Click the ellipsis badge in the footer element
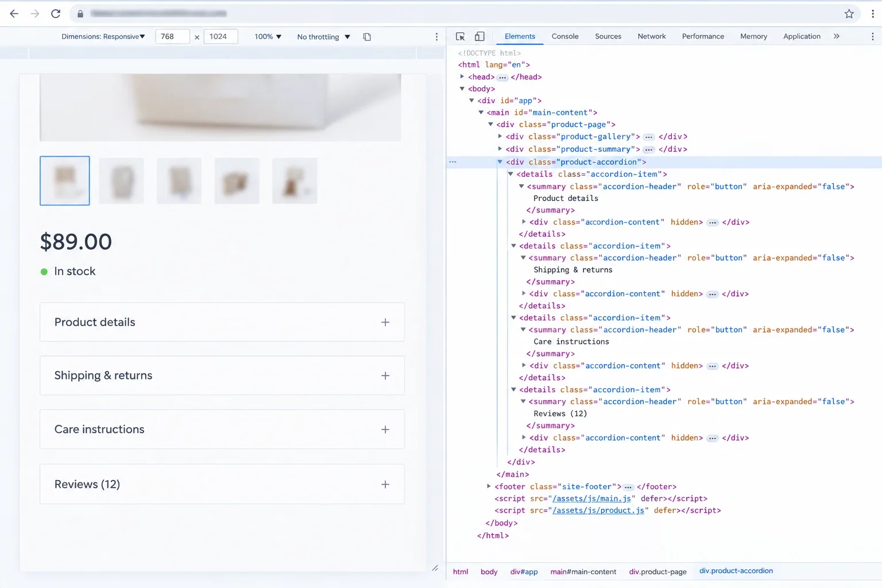Viewport: 882px width, 588px height. [x=629, y=487]
